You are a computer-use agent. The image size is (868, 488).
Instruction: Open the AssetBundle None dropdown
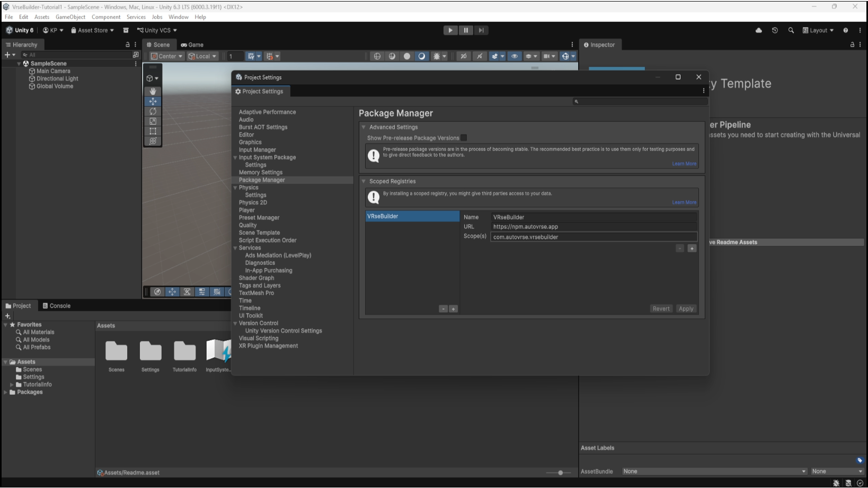click(714, 471)
